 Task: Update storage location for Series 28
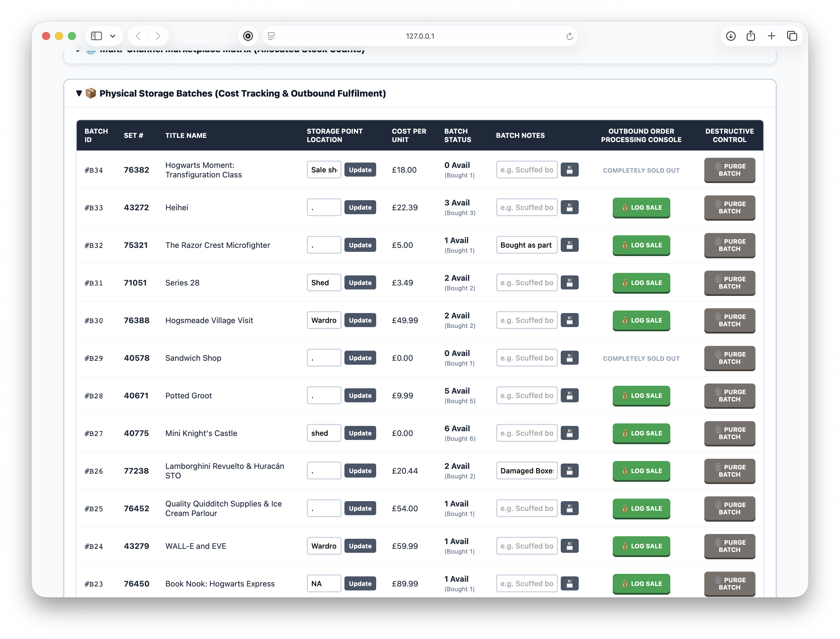[360, 283]
